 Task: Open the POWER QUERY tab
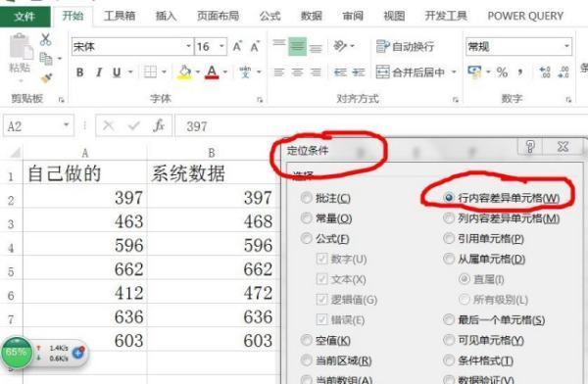525,16
